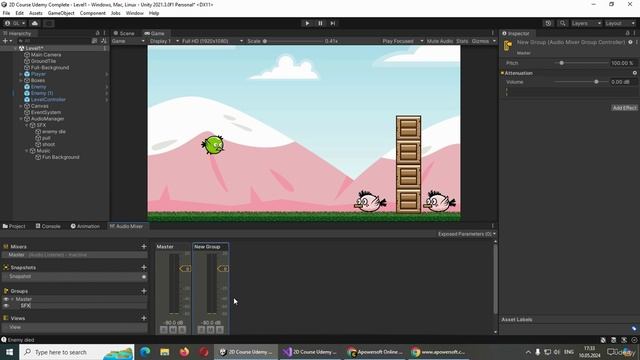The image size is (640, 360).
Task: Click the Solo button on New Group strip
Action: [201, 329]
